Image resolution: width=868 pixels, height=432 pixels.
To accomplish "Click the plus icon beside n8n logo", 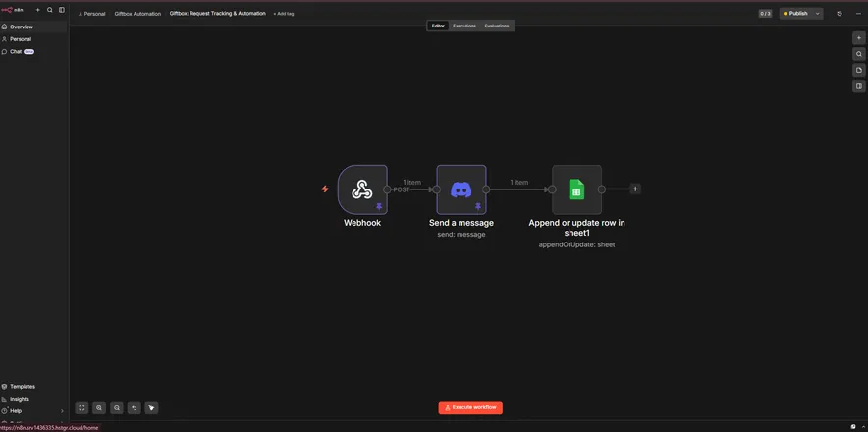I will [x=38, y=10].
